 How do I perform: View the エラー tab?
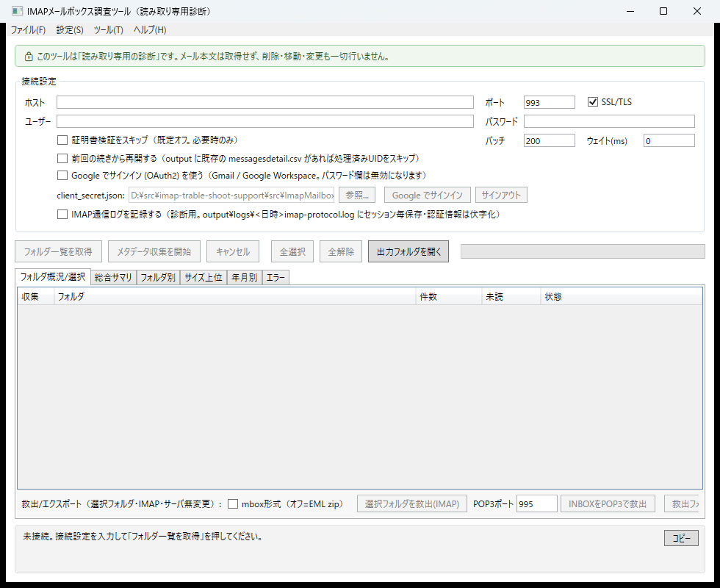(276, 278)
